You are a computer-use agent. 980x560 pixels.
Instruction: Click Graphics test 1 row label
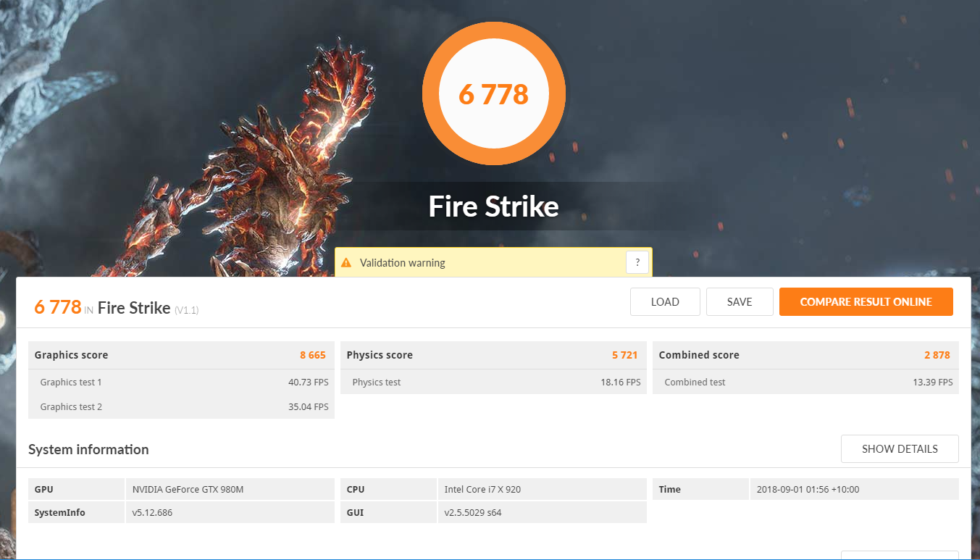pos(71,383)
